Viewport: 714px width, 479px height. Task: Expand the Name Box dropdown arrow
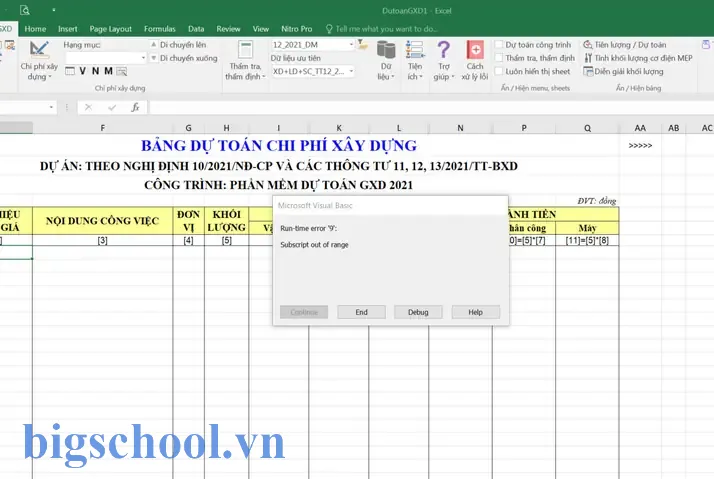51,107
